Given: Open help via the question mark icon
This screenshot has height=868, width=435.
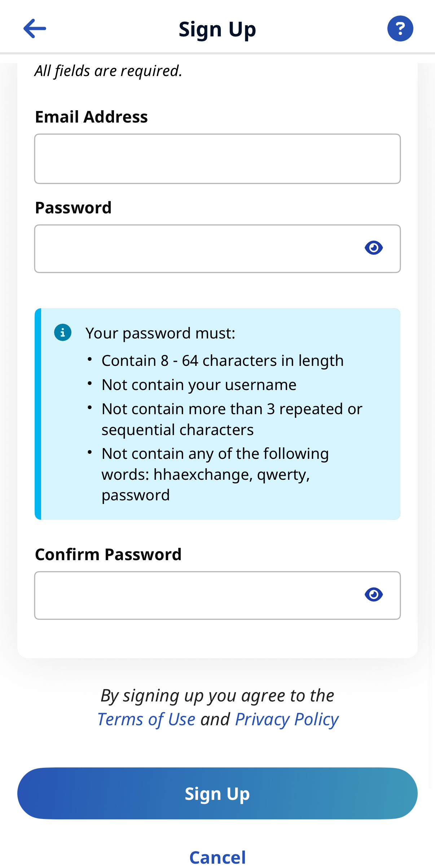Looking at the screenshot, I should pos(400,28).
